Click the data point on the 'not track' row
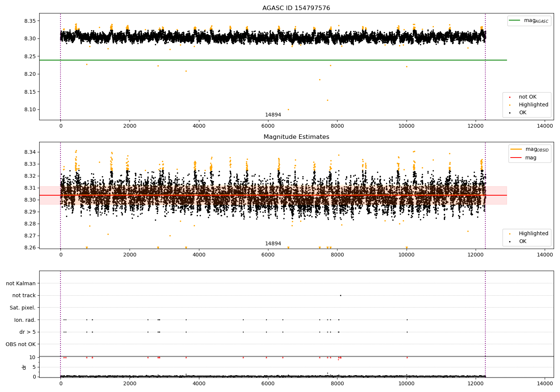 340,295
